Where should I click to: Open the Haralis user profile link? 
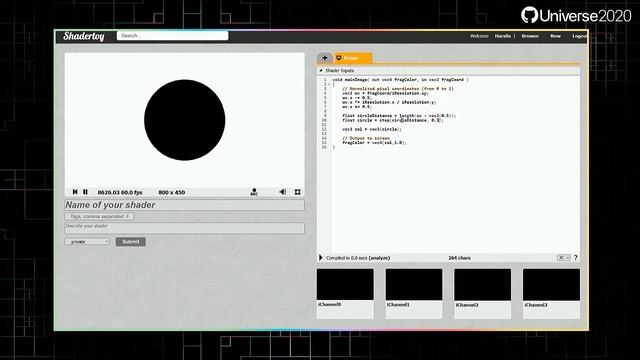502,36
